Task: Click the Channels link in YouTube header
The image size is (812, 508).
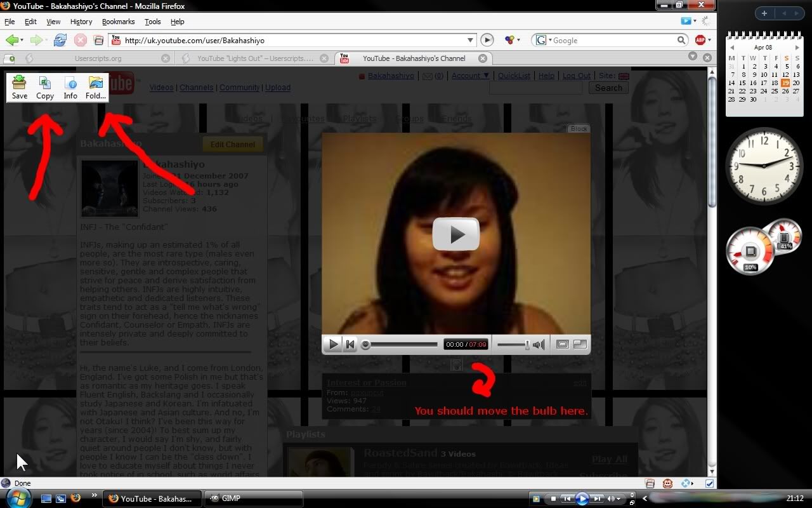Action: [196, 88]
